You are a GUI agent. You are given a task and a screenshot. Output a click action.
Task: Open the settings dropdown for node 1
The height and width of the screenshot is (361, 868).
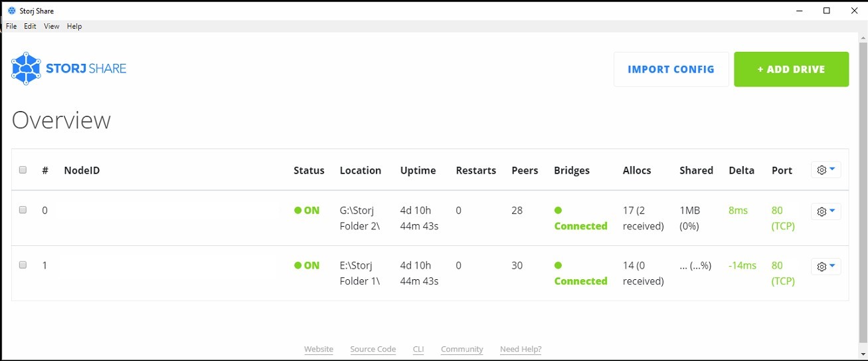pyautogui.click(x=826, y=267)
